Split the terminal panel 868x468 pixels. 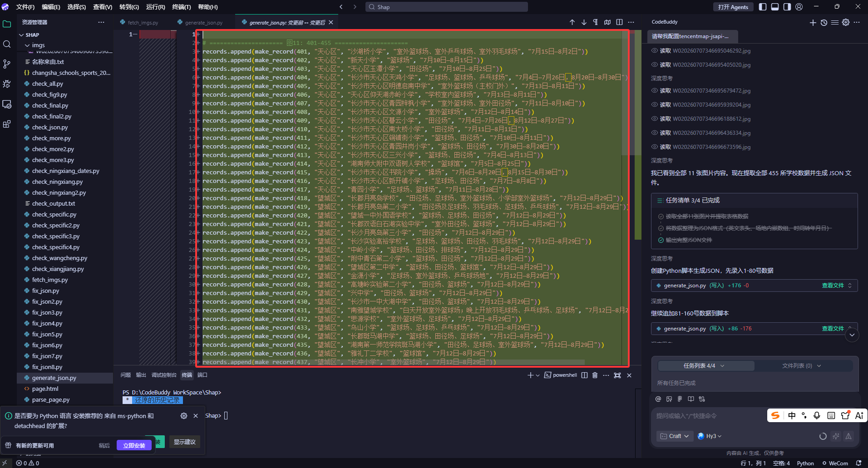point(584,375)
